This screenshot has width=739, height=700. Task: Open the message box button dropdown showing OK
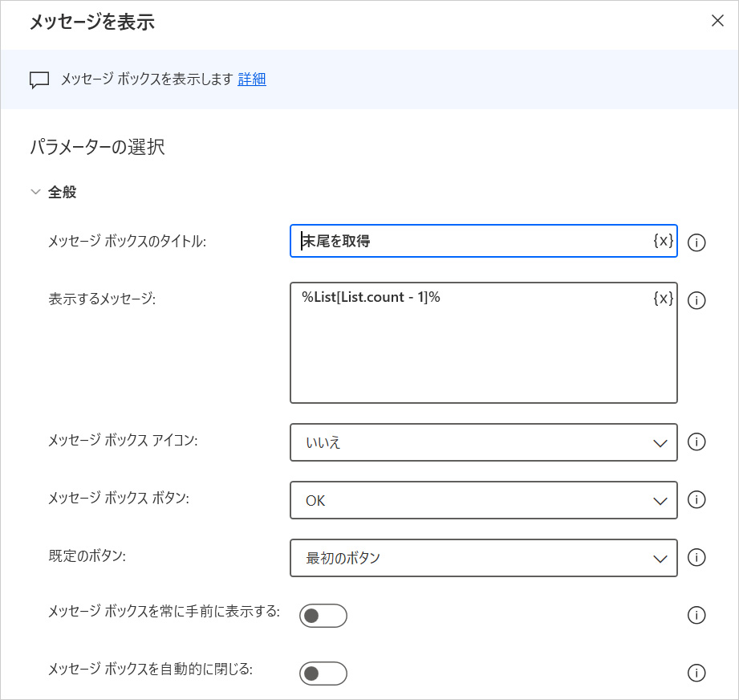pos(483,500)
